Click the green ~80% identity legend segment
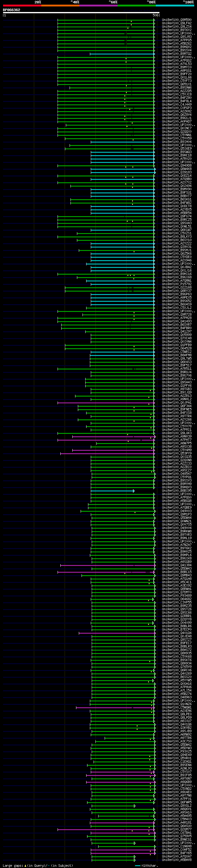Image resolution: width=197 pixels, height=868 pixels. [137, 6]
